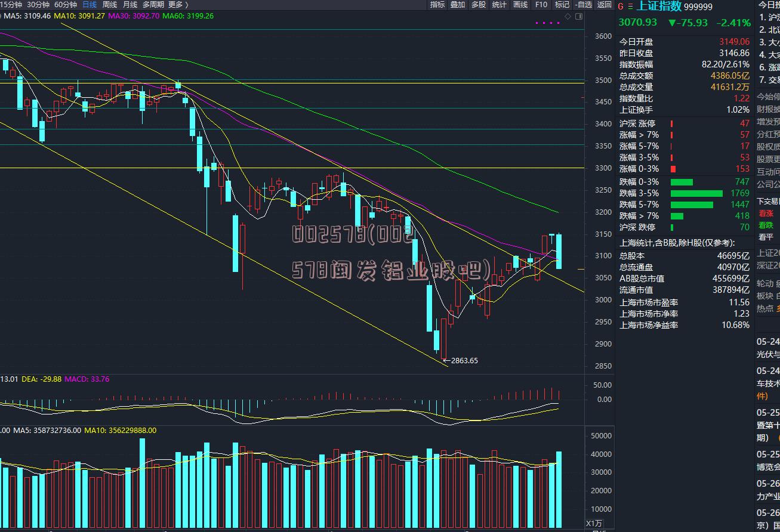The image size is (780, 532).
Task: Expand the 更多 period options
Action: point(178,4)
